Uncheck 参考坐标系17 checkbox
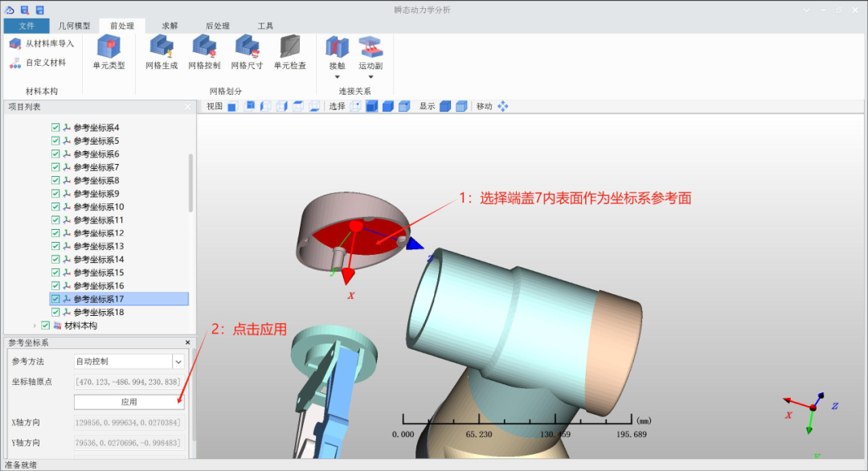 coord(55,299)
